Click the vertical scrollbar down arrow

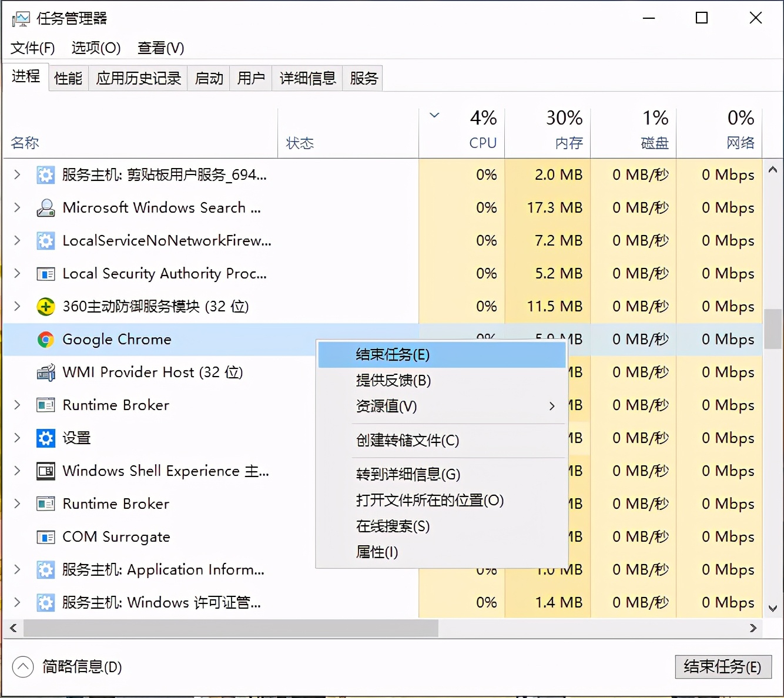[x=773, y=609]
